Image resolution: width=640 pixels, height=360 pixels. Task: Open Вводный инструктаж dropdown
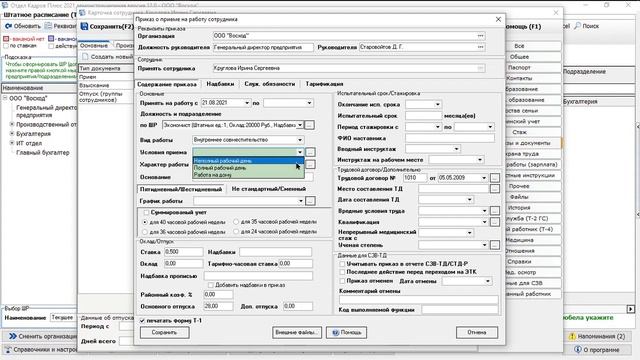coord(456,149)
